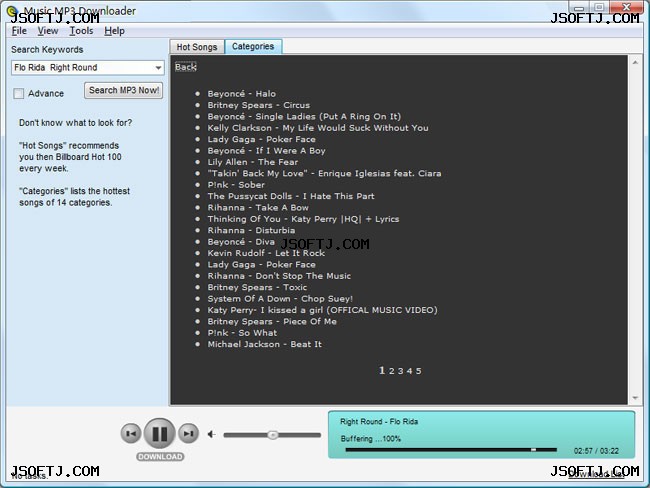The image size is (650, 488).
Task: Click the Buffering ...100% status text
Action: pos(371,439)
